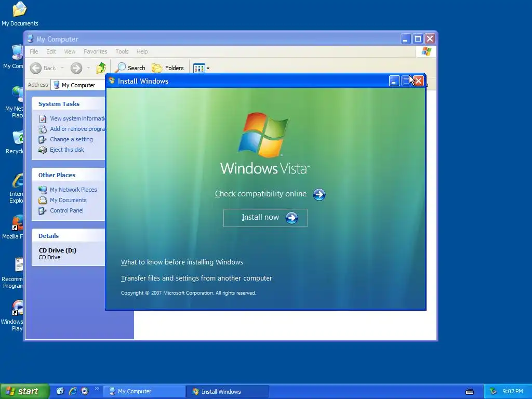This screenshot has width=532, height=399.
Task: Click Show Desktop quick launch icon
Action: [60, 391]
